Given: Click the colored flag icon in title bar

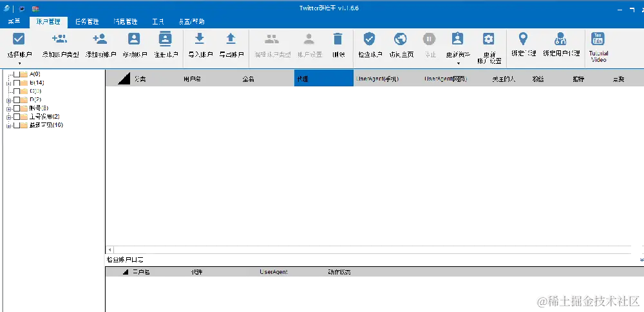Looking at the screenshot, I should click(35, 8).
